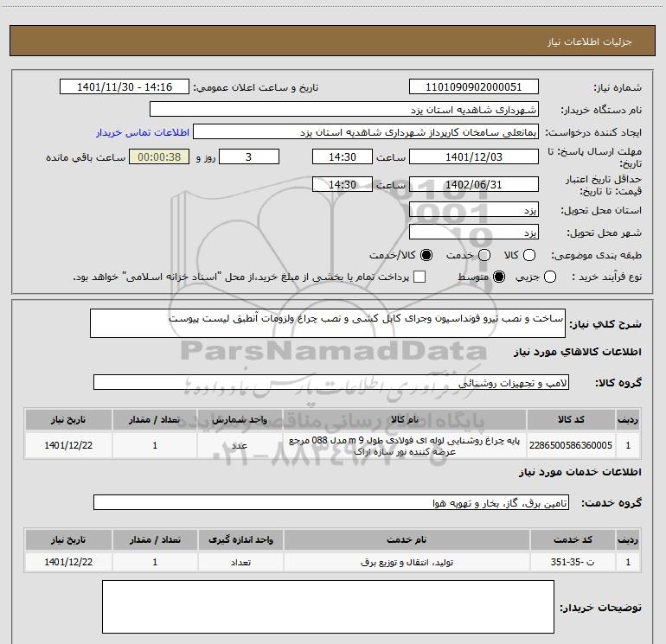Click the price validity date 1402/06/31

tap(474, 185)
